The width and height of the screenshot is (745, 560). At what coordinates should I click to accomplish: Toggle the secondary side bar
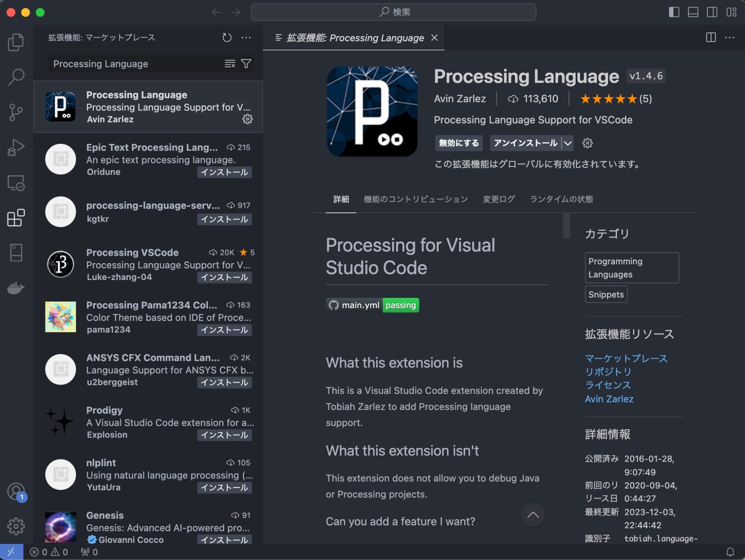tap(712, 12)
